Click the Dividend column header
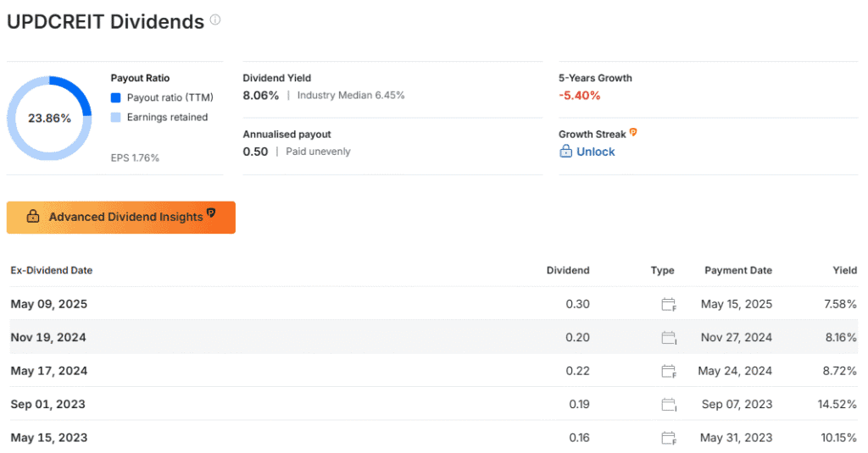The width and height of the screenshot is (868, 453). point(568,270)
